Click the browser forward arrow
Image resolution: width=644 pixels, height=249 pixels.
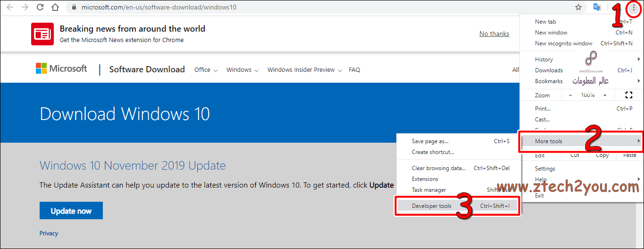(x=25, y=7)
